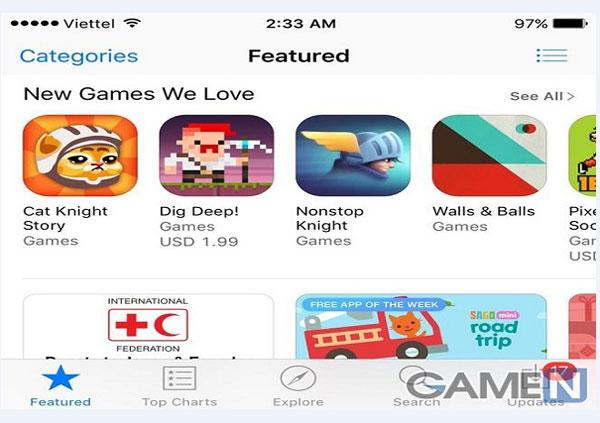This screenshot has width=600, height=423.
Task: Open the Walls & Balls game icon
Action: coord(489,155)
